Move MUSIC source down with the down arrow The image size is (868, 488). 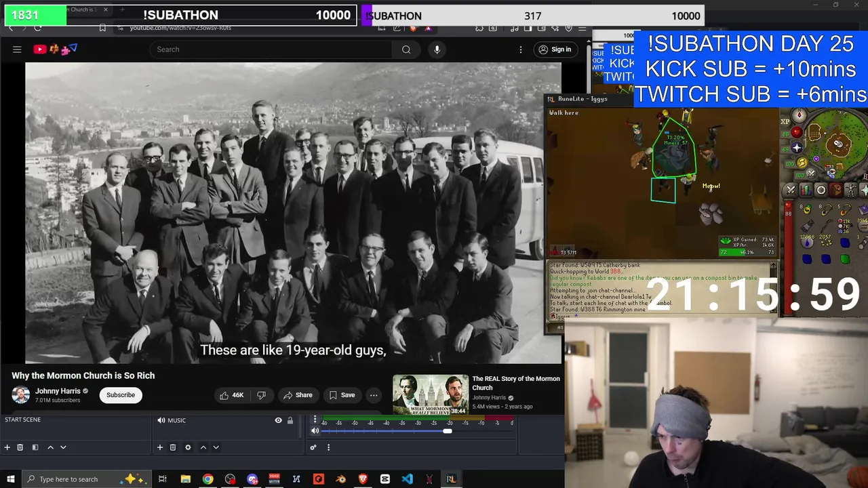[216, 447]
